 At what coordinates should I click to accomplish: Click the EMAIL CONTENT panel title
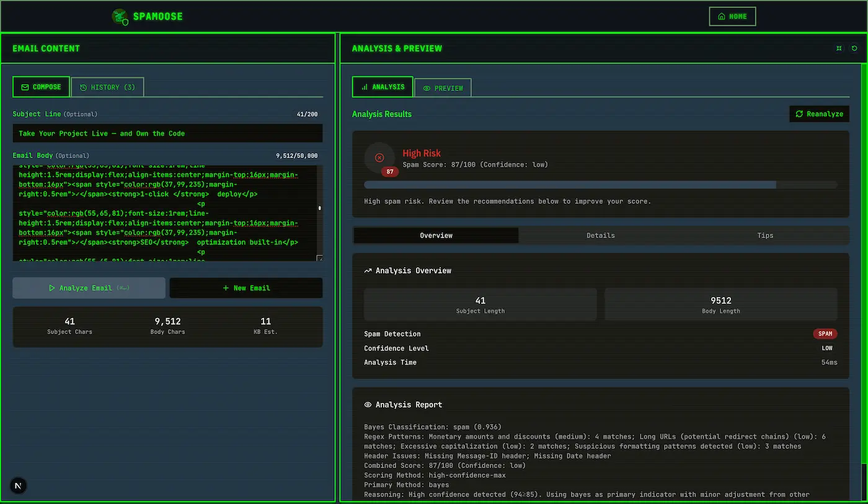coord(46,48)
